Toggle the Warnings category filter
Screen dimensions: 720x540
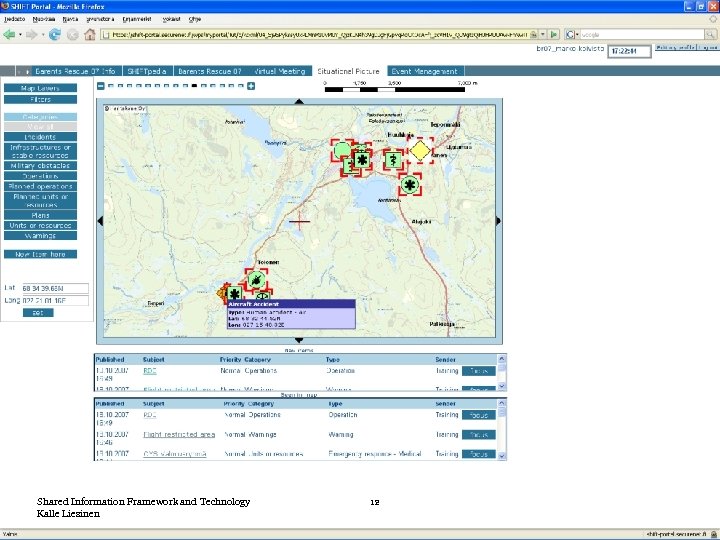[x=40, y=236]
